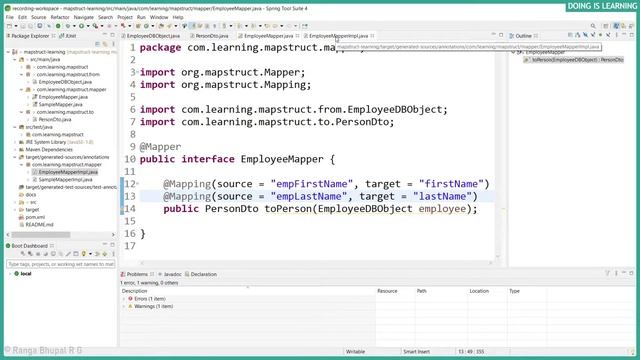Click the Outline tab icon
Viewport: 640px width, 360px height.
tap(511, 36)
